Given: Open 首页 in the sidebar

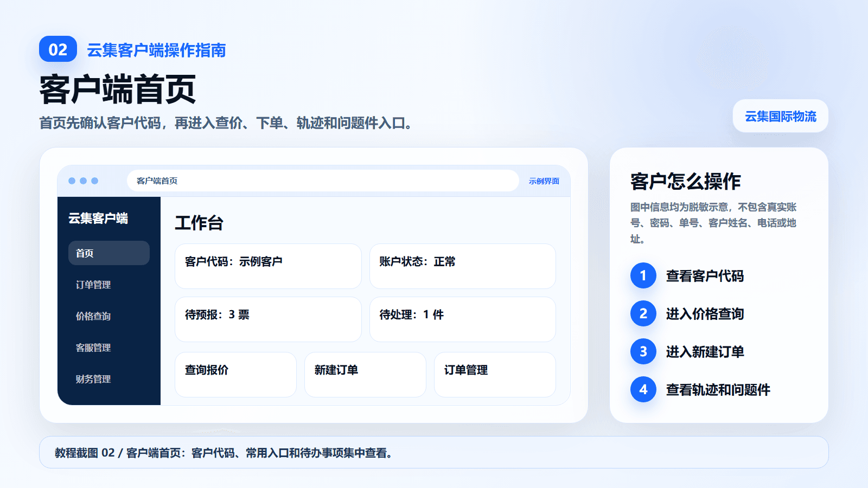Looking at the screenshot, I should click(108, 253).
